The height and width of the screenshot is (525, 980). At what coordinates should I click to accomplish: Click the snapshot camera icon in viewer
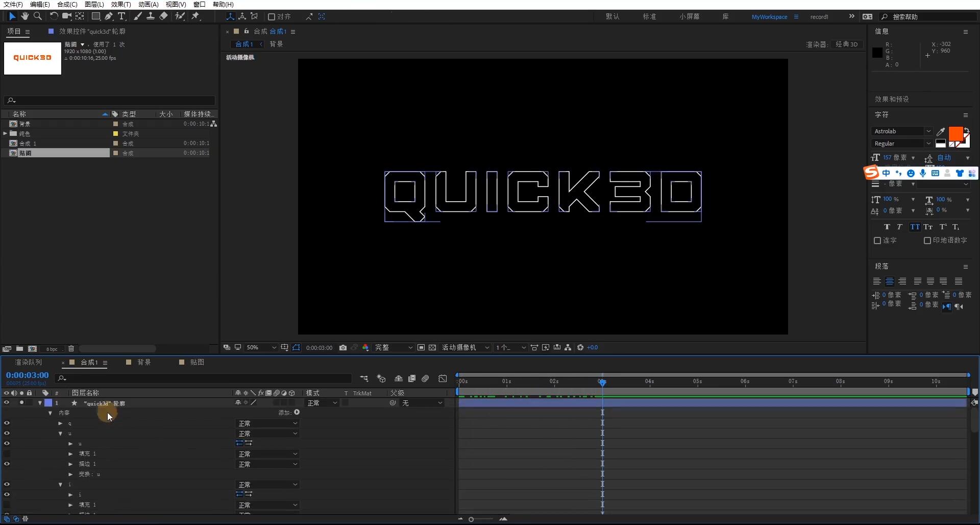pos(343,348)
